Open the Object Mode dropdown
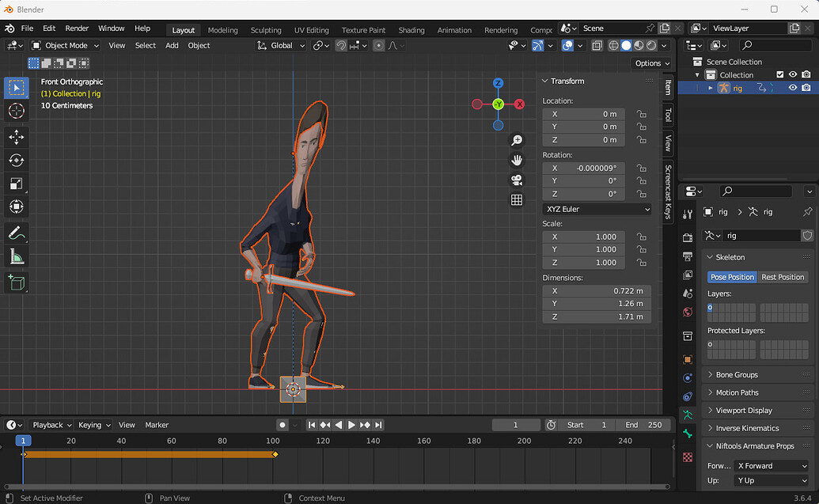819x504 pixels. (66, 45)
